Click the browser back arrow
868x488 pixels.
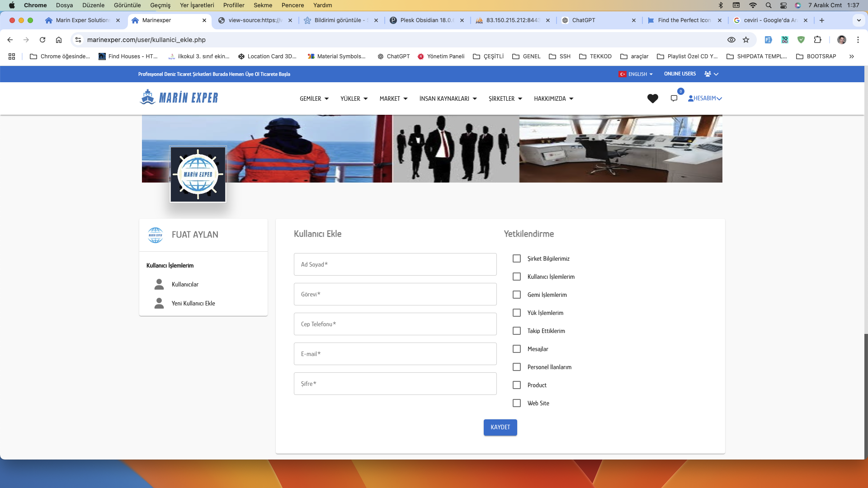point(10,40)
